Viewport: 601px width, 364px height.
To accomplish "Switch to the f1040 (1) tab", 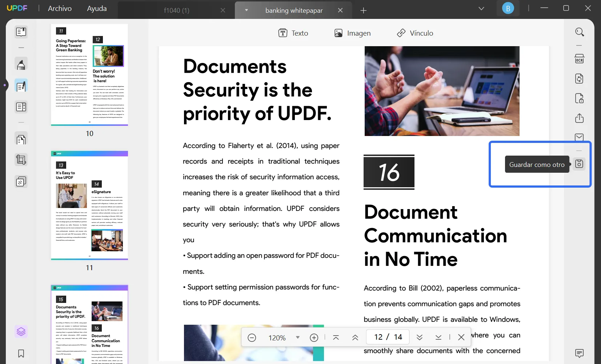I will coord(176,11).
